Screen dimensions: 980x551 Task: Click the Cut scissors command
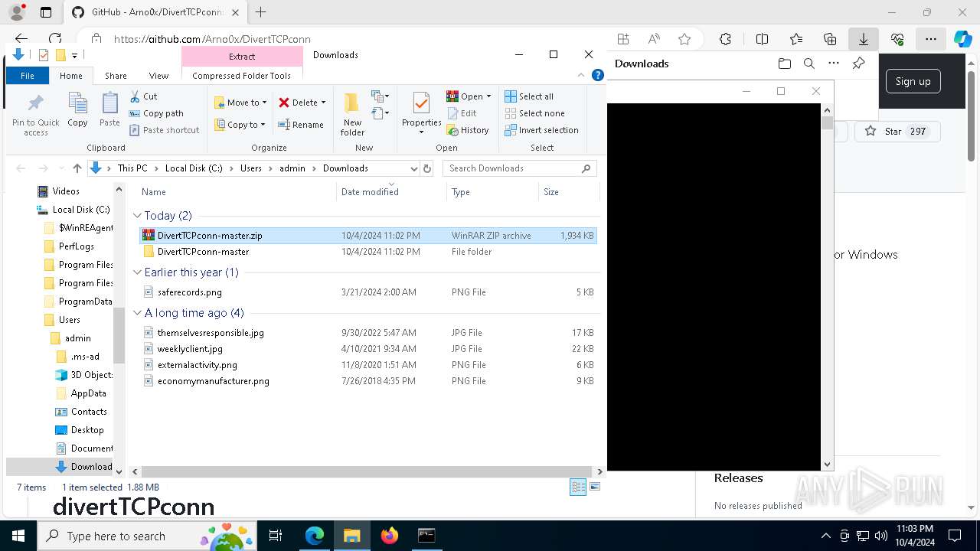[143, 96]
